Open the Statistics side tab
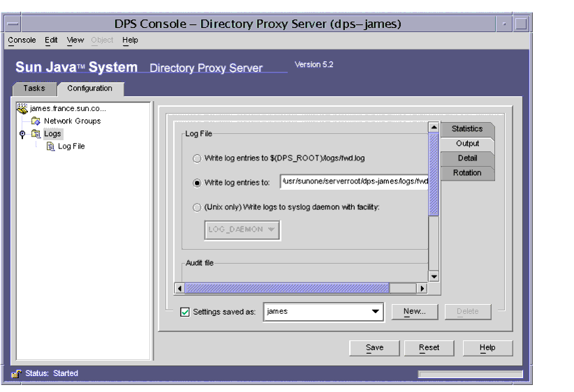Image resolution: width=574 pixels, height=392 pixels. pos(467,129)
